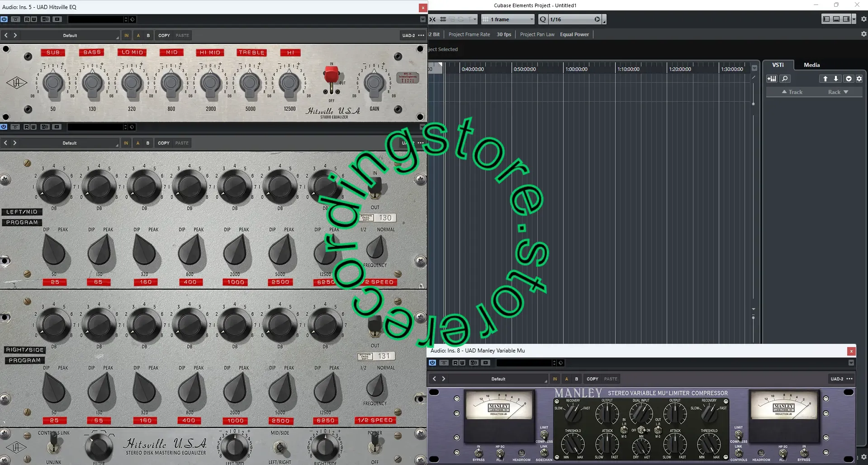868x465 pixels.
Task: Click A/B compare icon in Hitsville EQ toolbar
Action: tap(45, 19)
